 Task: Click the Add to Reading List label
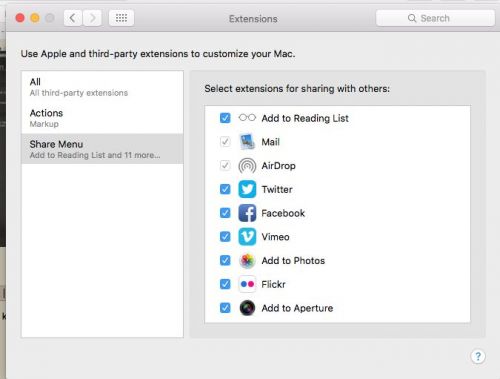tap(305, 118)
